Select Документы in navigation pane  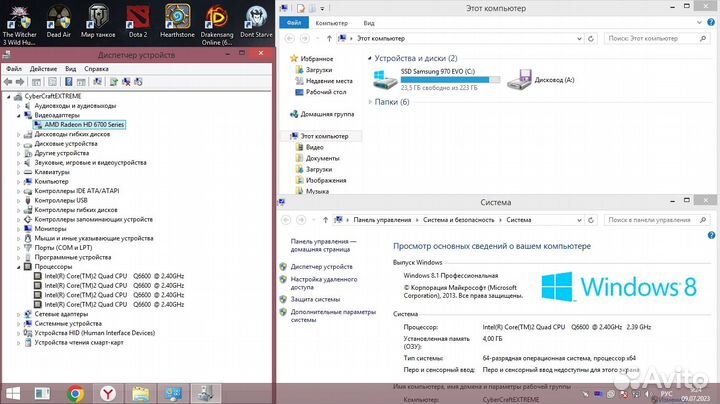(x=317, y=158)
